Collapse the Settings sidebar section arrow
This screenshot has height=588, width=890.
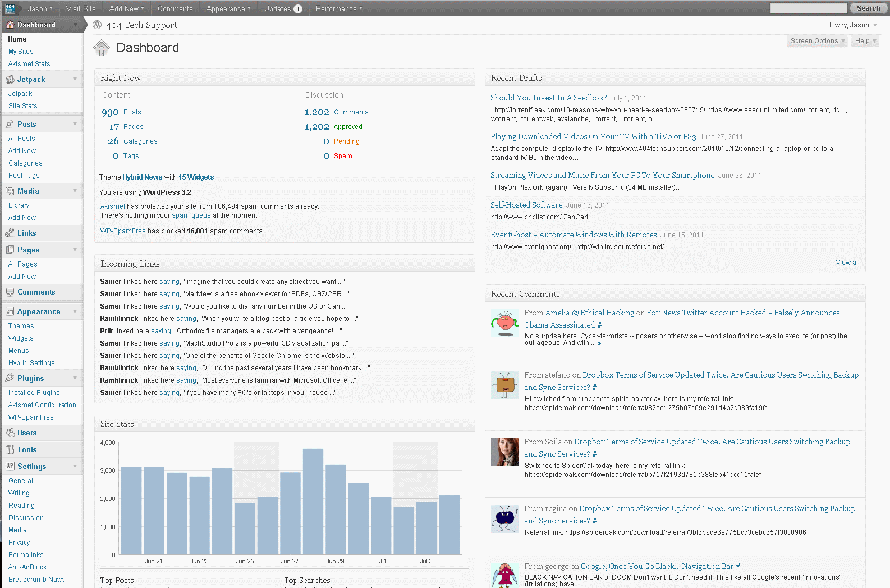75,466
